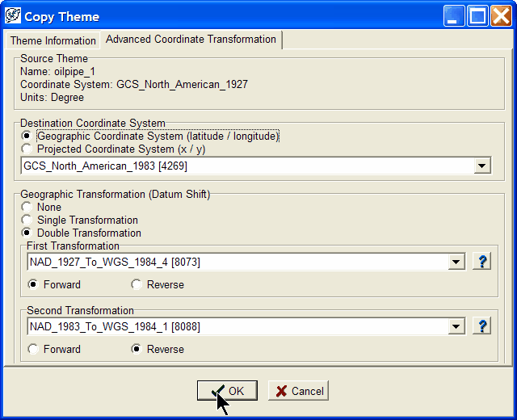Screen dimensions: 517x420
Task: Select None for datum shift
Action: pyautogui.click(x=27, y=208)
